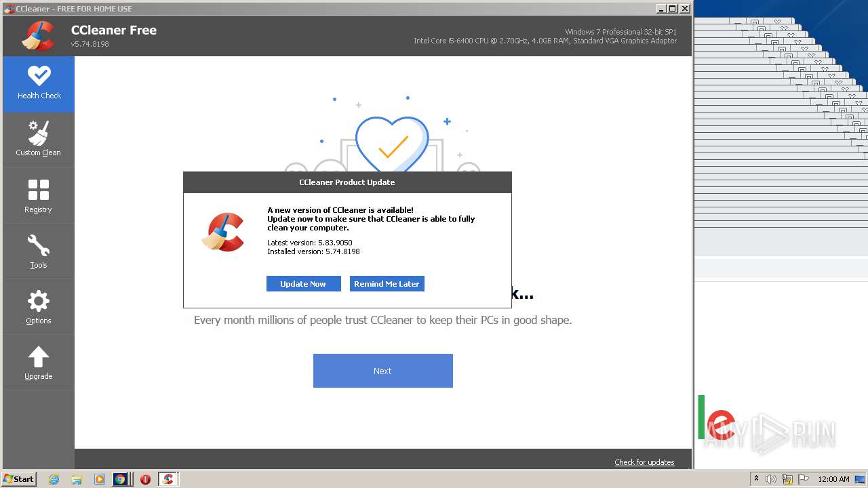
Task: Follow the Check for updates link
Action: (644, 462)
